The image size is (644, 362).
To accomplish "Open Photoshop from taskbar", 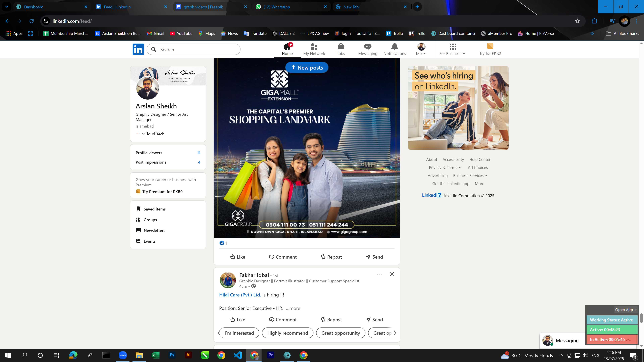I will click(x=172, y=355).
